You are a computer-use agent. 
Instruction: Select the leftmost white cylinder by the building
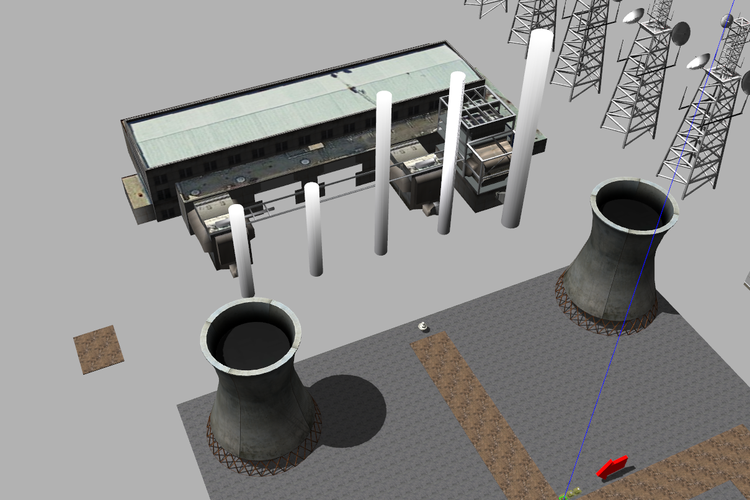pyautogui.click(x=241, y=250)
